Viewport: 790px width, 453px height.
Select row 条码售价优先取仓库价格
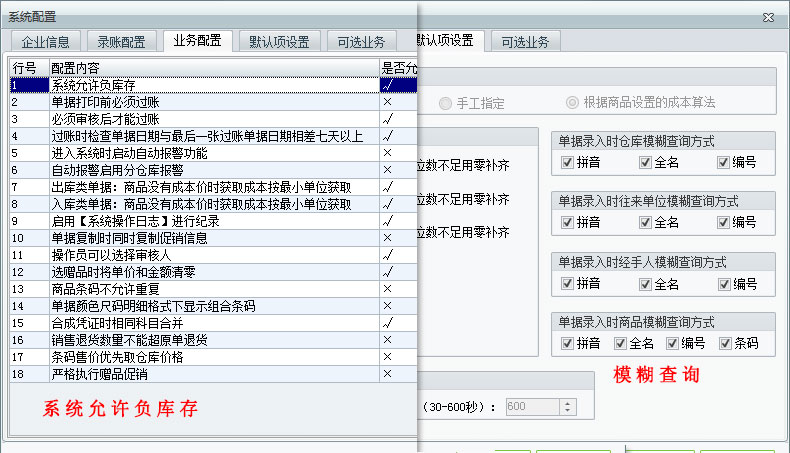click(214, 357)
